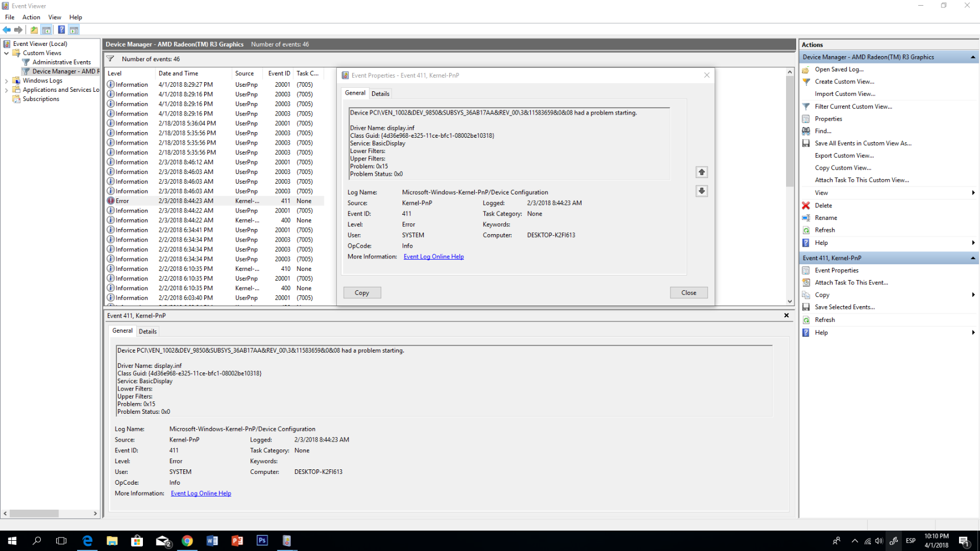Click the Filter Current Custom View icon

click(x=806, y=107)
